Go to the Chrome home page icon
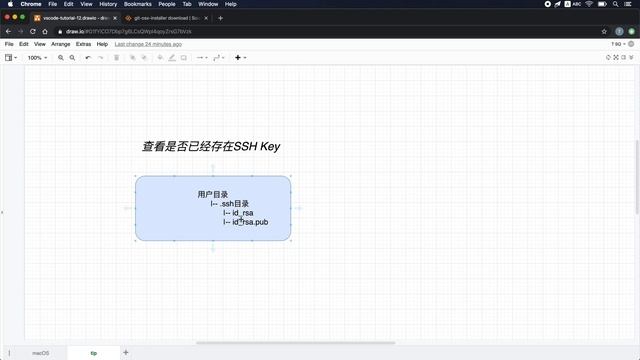This screenshot has width=640, height=360. (45, 31)
